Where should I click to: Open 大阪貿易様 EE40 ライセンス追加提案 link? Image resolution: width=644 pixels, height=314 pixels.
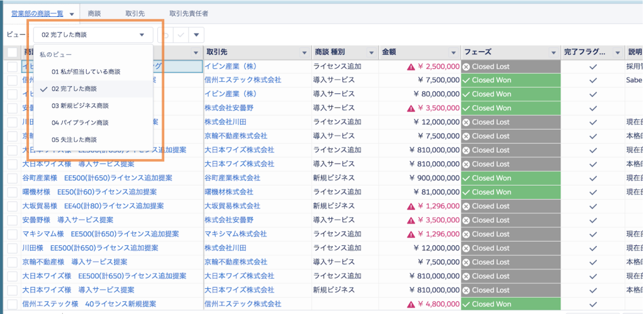point(92,206)
